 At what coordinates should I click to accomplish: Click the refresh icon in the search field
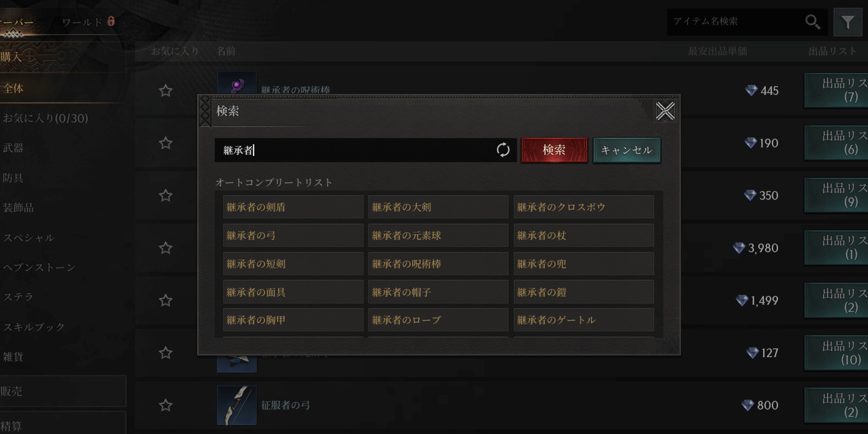(503, 150)
